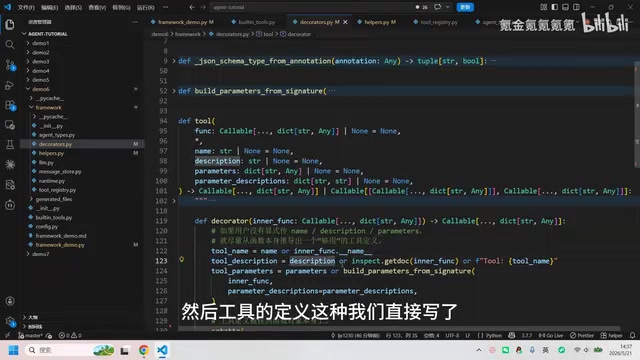Viewport: 640px width, 360px height.
Task: Open the 选择(S) menu
Action: (x=73, y=7)
